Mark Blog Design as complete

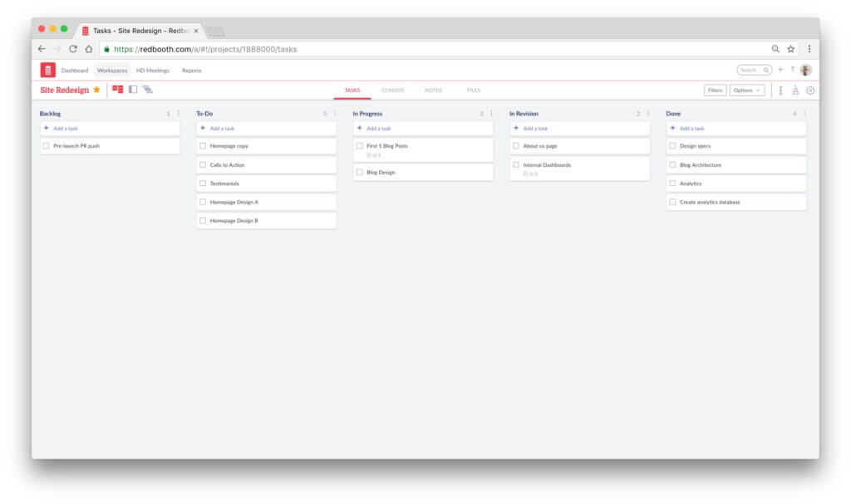[361, 172]
